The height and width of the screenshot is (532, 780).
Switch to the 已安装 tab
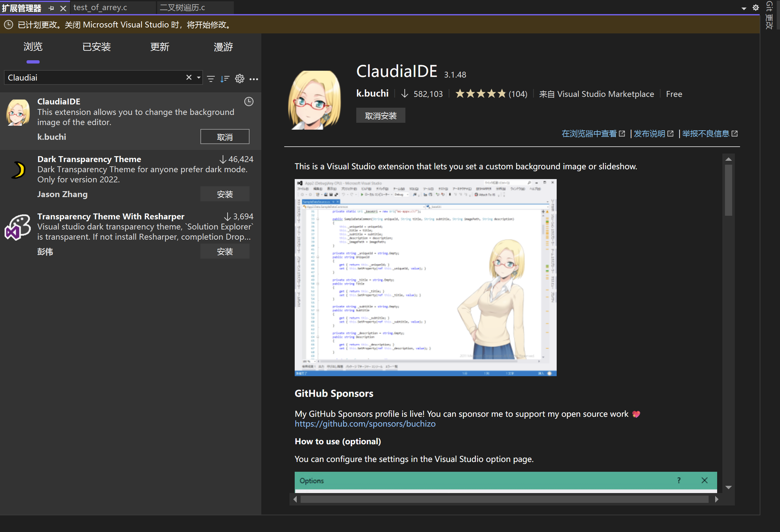[96, 47]
